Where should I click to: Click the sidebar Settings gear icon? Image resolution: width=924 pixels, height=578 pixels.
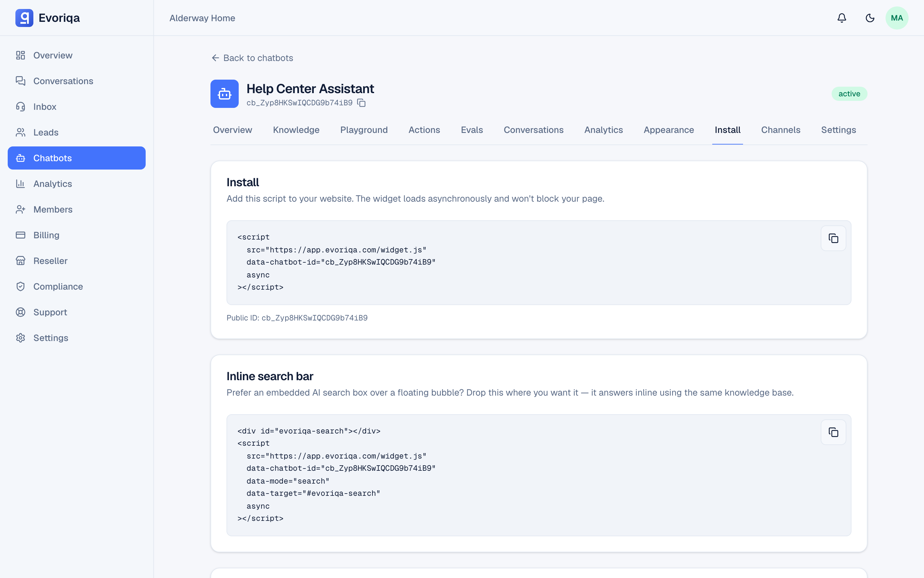(21, 338)
